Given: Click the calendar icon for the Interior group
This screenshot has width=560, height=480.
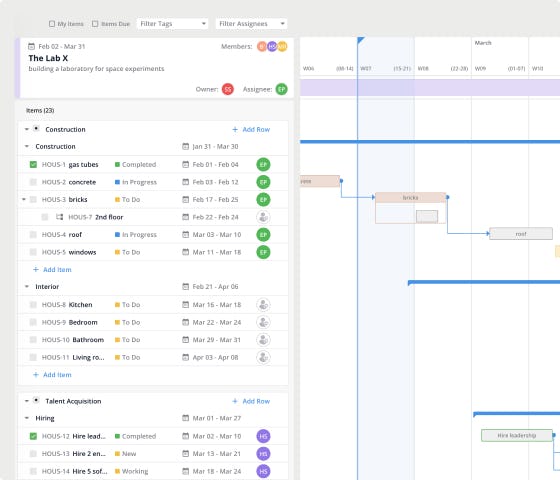Looking at the screenshot, I should click(185, 286).
